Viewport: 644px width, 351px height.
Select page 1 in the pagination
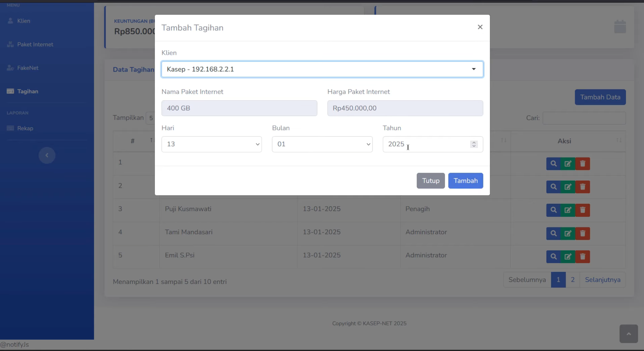click(558, 280)
